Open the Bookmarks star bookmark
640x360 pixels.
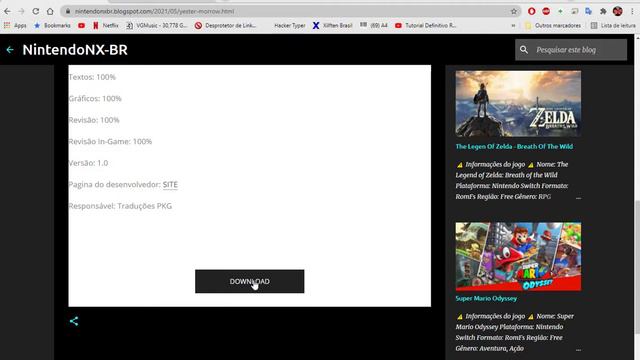click(x=52, y=25)
